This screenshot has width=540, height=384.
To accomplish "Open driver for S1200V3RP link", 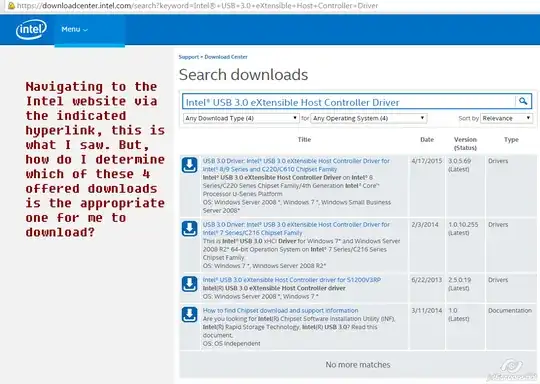I will pyautogui.click(x=292, y=280).
